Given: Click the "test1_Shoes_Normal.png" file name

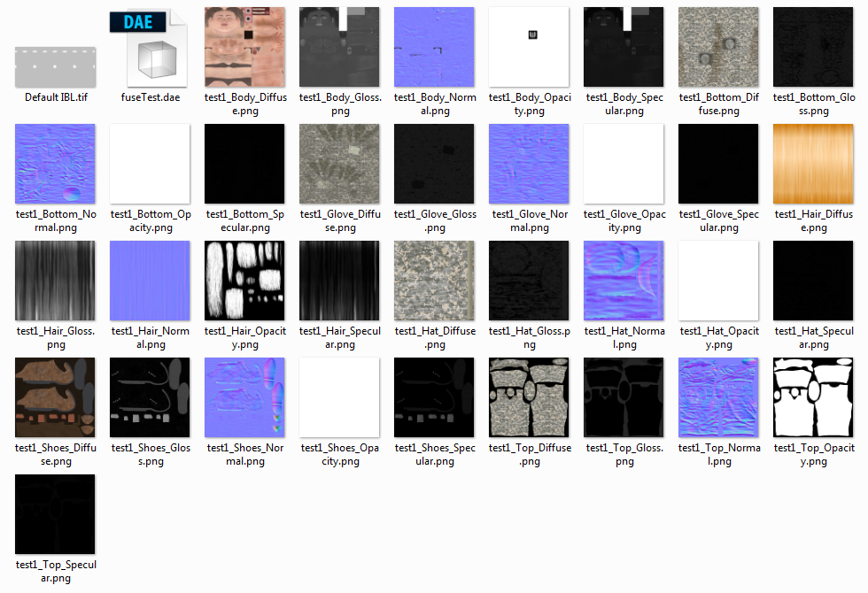Looking at the screenshot, I should tap(245, 454).
